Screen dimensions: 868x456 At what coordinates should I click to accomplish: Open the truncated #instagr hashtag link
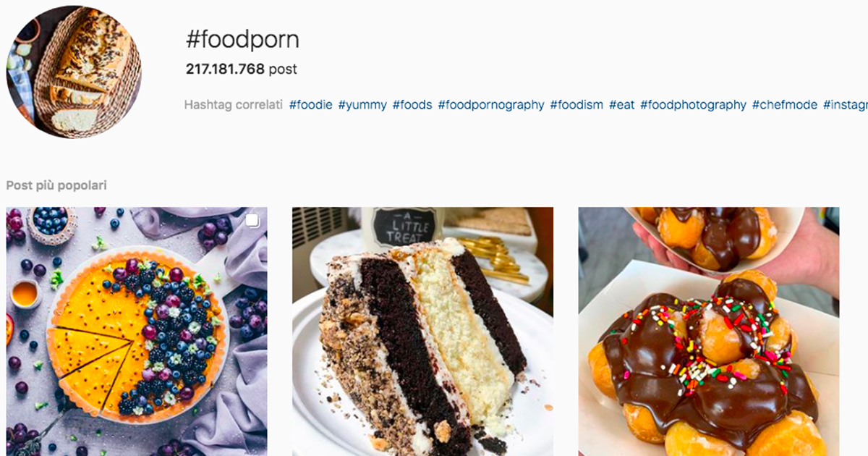(846, 105)
